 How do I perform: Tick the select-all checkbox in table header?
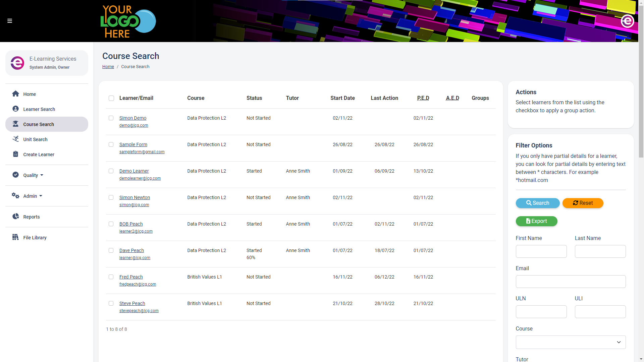(111, 98)
